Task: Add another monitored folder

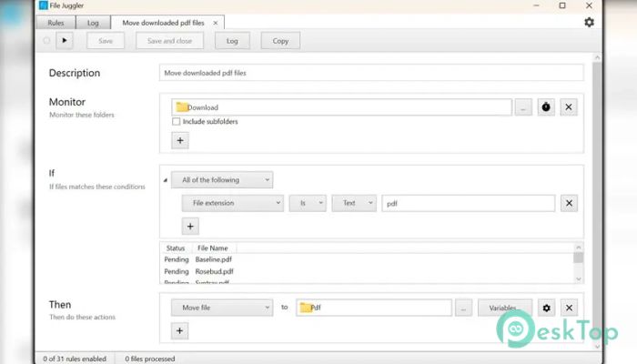Action: [180, 140]
